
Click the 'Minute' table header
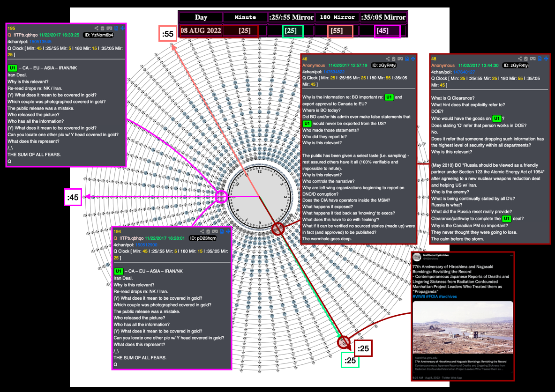[x=245, y=17]
